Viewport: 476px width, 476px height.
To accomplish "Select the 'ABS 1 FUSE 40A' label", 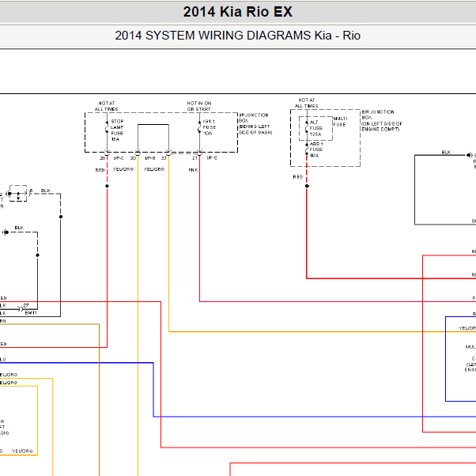I will (316, 149).
